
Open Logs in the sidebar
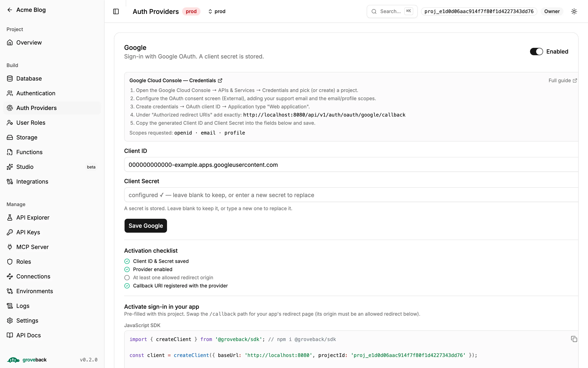52,306
